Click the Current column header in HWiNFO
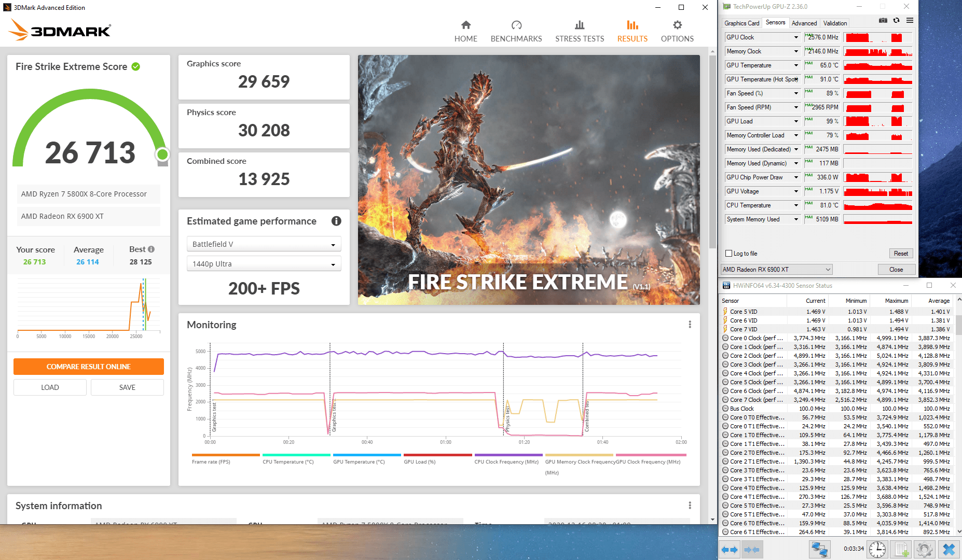This screenshot has height=560, width=962. (x=815, y=301)
